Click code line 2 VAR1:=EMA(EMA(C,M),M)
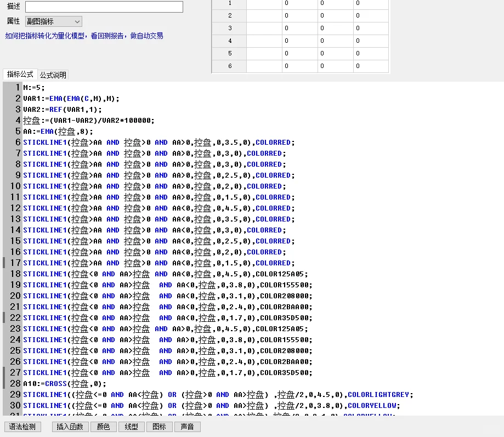 (x=71, y=99)
